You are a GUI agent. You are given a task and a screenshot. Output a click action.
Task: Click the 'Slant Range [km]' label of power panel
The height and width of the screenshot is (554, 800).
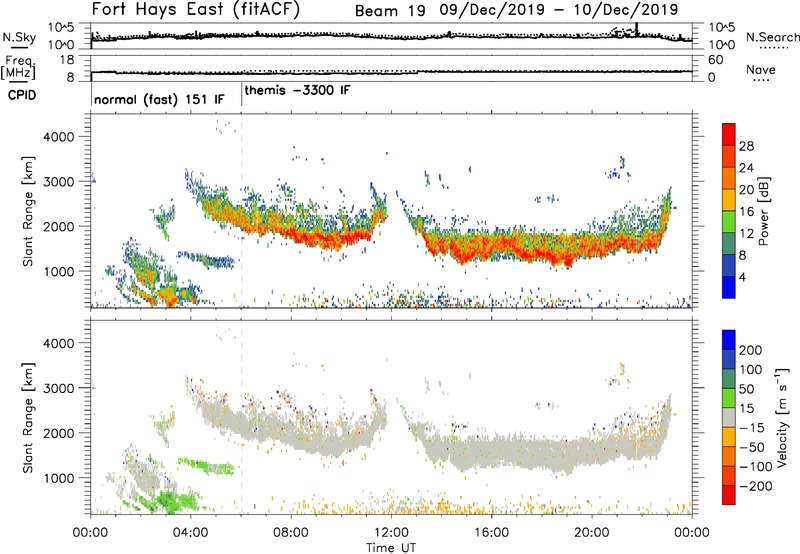click(28, 211)
